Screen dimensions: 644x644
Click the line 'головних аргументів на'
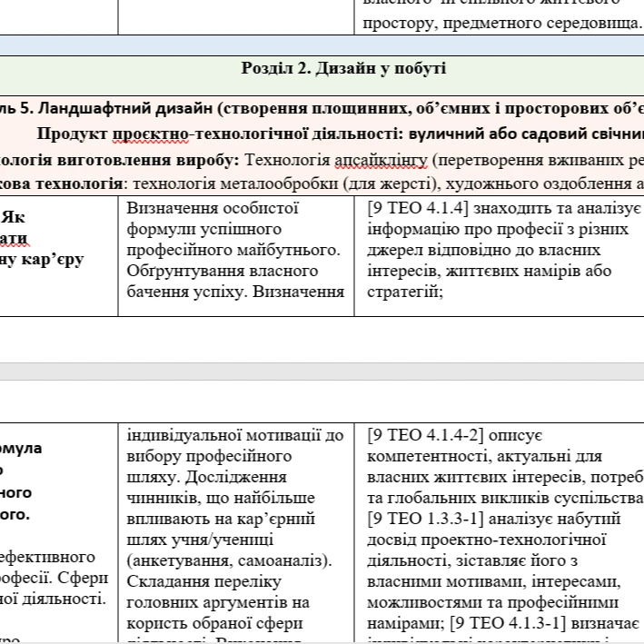coord(218,602)
